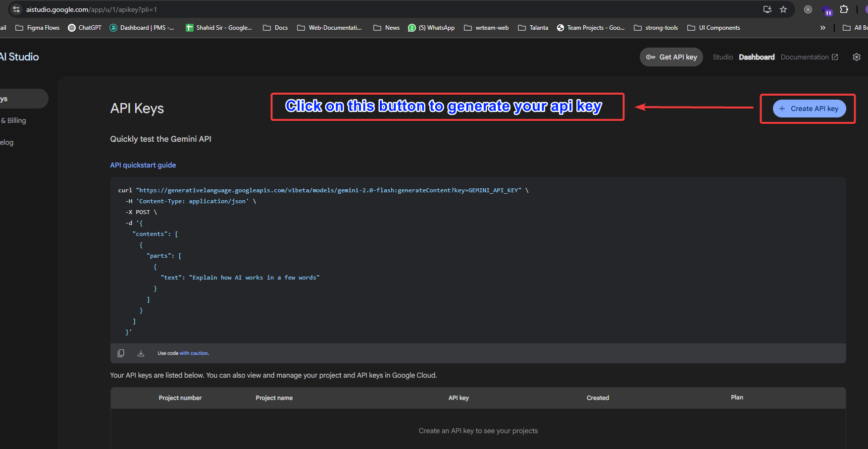
Task: Open the browser extensions puzzle icon
Action: pos(844,9)
